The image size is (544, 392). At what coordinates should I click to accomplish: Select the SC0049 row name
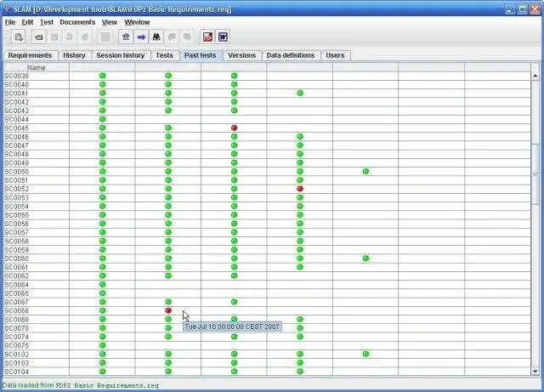(17, 163)
